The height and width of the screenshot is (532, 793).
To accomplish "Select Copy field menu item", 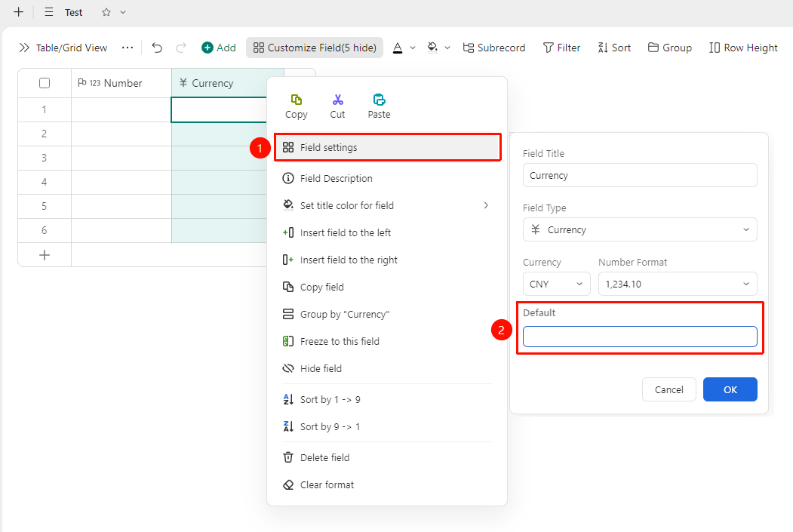I will coord(387,288).
